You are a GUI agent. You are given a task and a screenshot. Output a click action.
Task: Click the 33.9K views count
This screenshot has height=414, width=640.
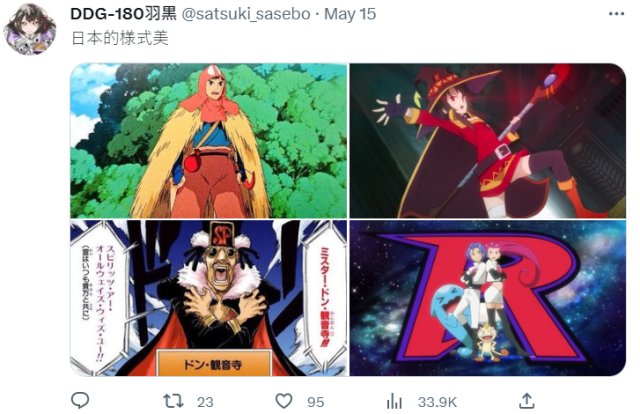[437, 402]
